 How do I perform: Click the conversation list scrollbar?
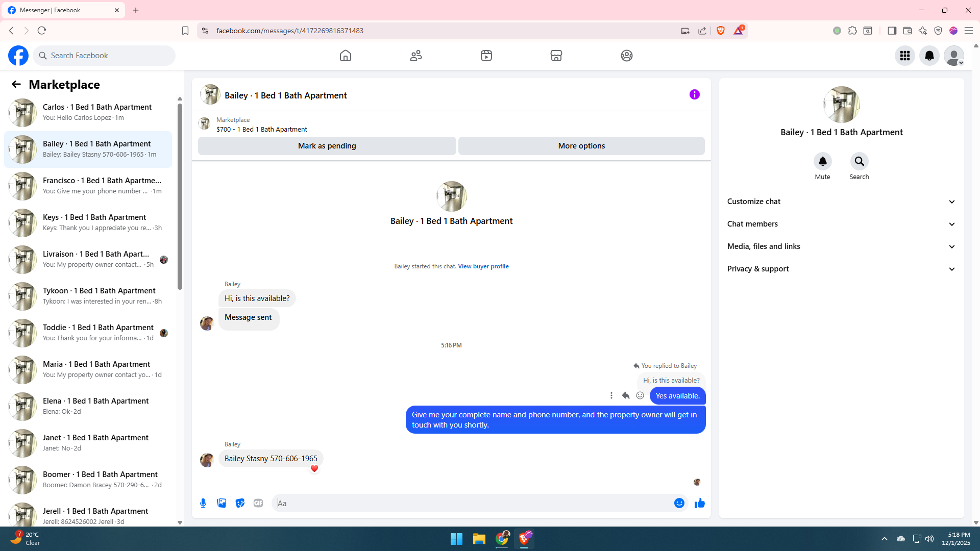pos(180,196)
